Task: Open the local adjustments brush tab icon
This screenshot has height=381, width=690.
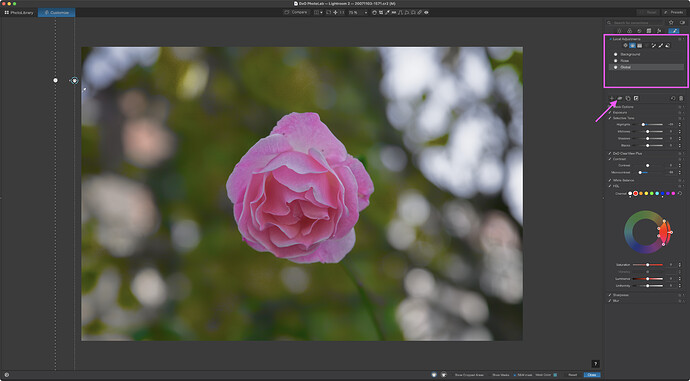Action: click(673, 31)
